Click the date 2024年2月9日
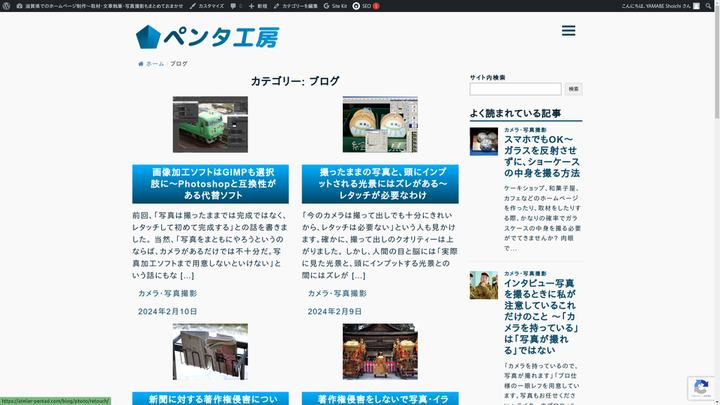The width and height of the screenshot is (720, 405). (335, 311)
